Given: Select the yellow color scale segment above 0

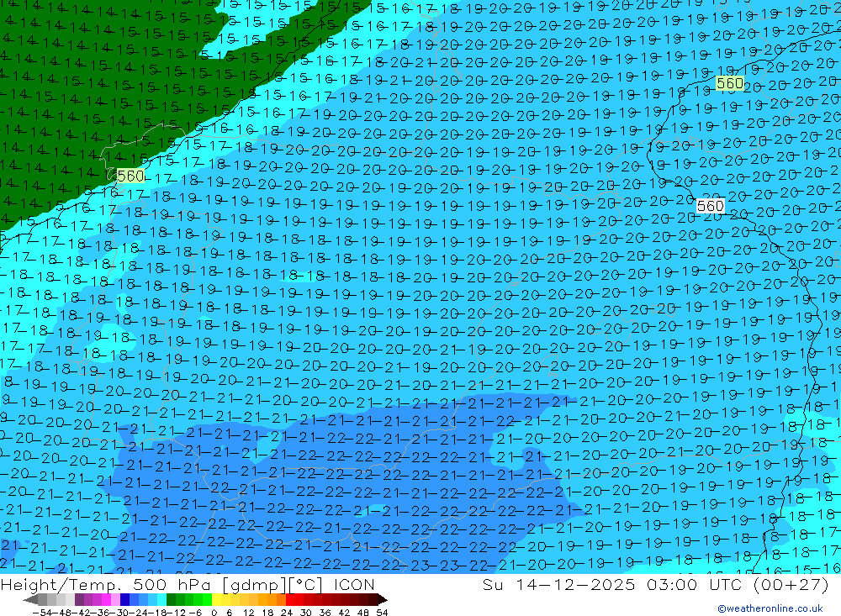Looking at the screenshot, I should (x=217, y=600).
